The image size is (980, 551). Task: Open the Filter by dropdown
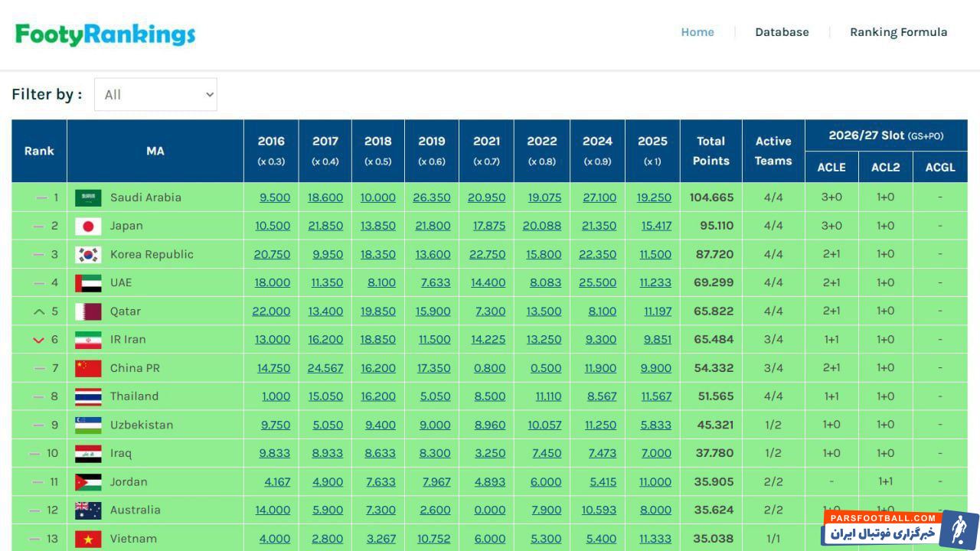155,95
